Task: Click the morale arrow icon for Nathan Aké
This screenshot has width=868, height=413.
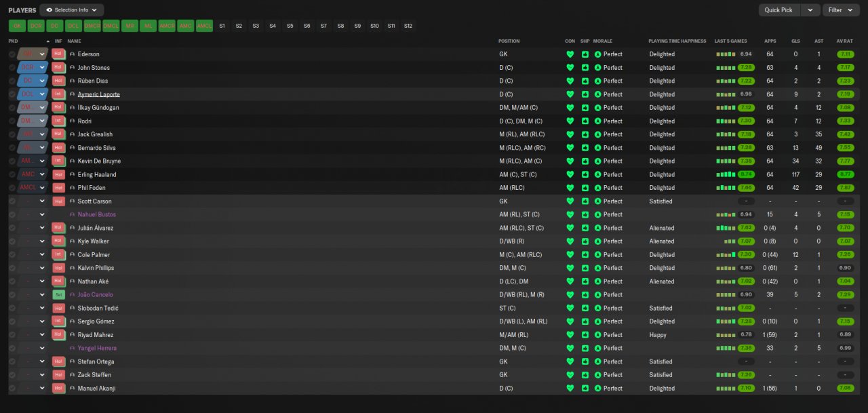Action: tap(597, 281)
